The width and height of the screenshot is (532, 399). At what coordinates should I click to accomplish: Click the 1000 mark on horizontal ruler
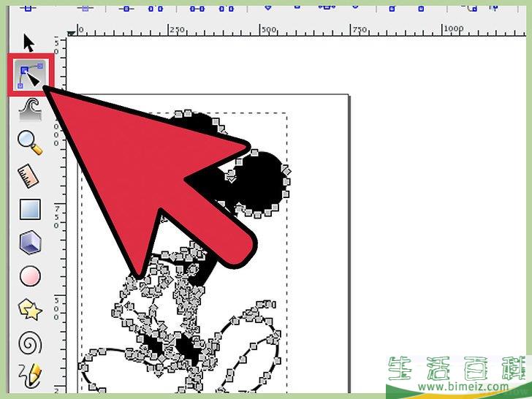(454, 28)
